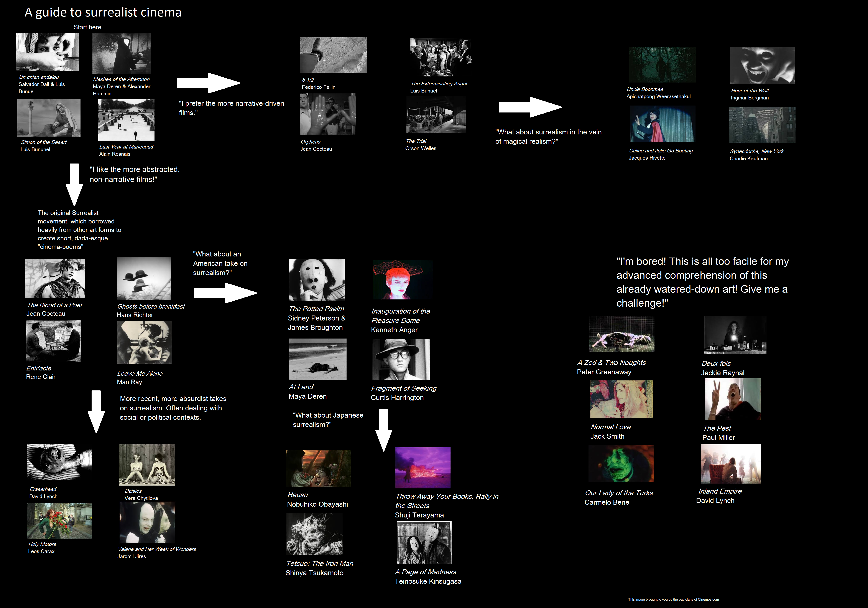Click the Uncle Boonmee forest still
The width and height of the screenshot is (868, 608).
point(662,65)
